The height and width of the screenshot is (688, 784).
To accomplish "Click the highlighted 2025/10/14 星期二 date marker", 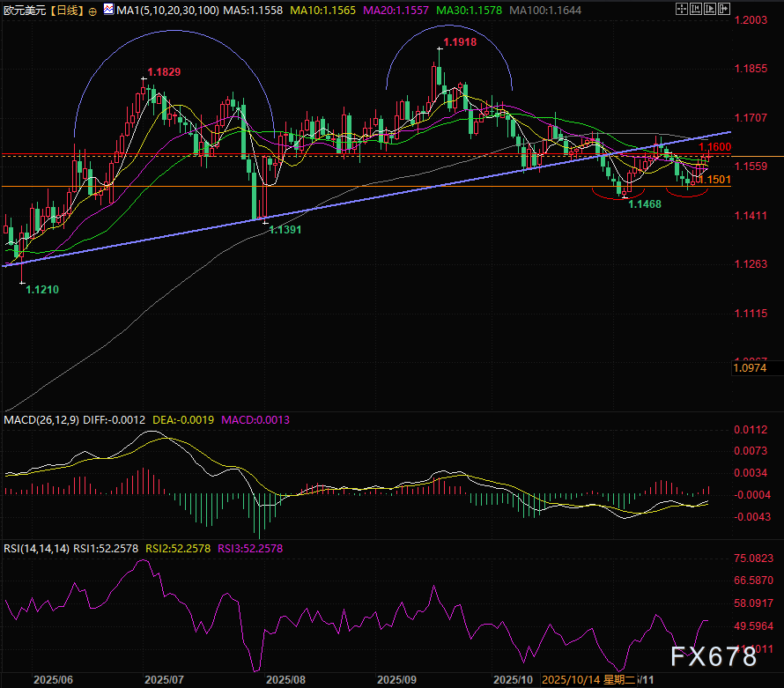I will [586, 681].
